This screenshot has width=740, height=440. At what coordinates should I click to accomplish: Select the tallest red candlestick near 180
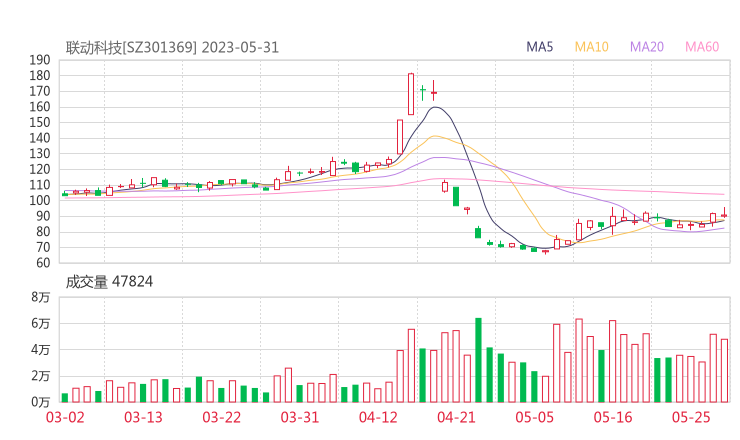click(x=411, y=94)
